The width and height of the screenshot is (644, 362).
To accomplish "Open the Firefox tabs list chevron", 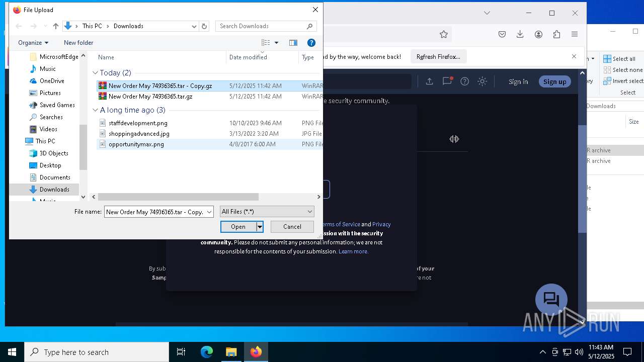I will (x=487, y=13).
